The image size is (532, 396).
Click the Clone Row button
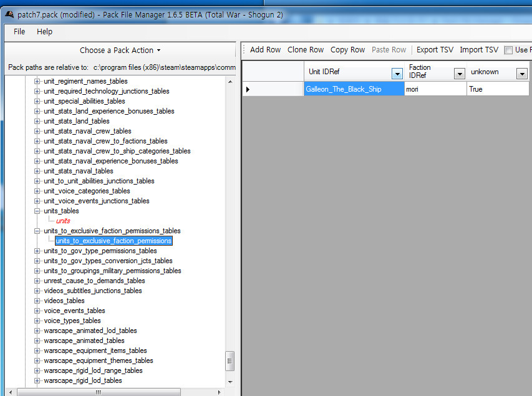pos(306,50)
